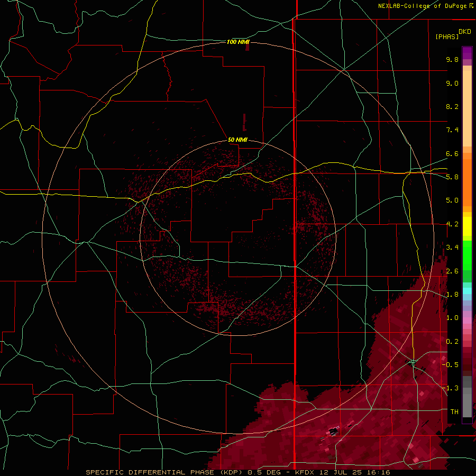Select the 100 NMI range ring label
Viewport: 476px width, 476px height.
(x=238, y=42)
